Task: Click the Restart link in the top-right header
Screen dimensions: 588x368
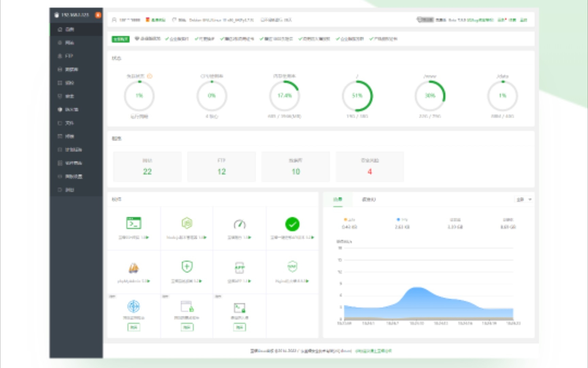Action: click(x=524, y=20)
